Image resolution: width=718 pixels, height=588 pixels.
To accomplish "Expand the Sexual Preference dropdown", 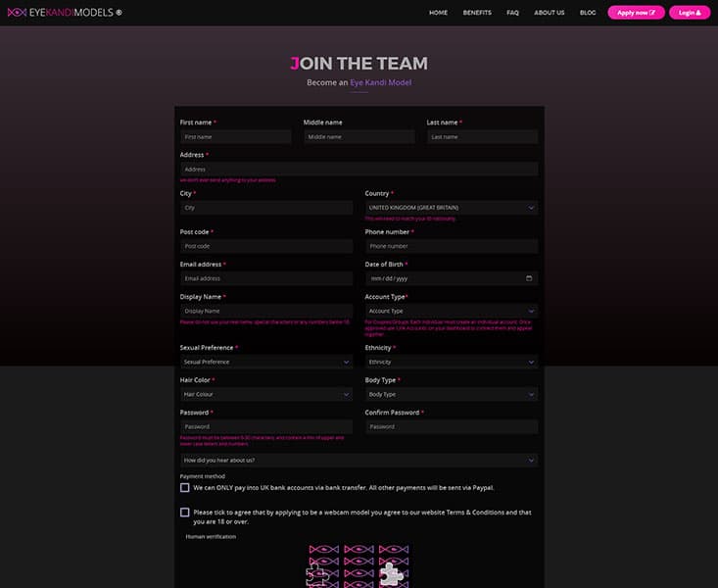I will tap(266, 362).
